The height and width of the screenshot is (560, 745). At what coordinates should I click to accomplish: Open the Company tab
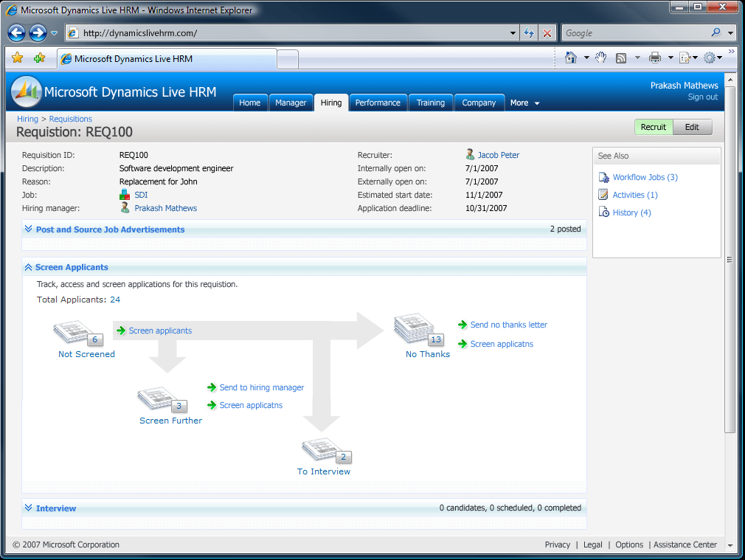(x=479, y=103)
